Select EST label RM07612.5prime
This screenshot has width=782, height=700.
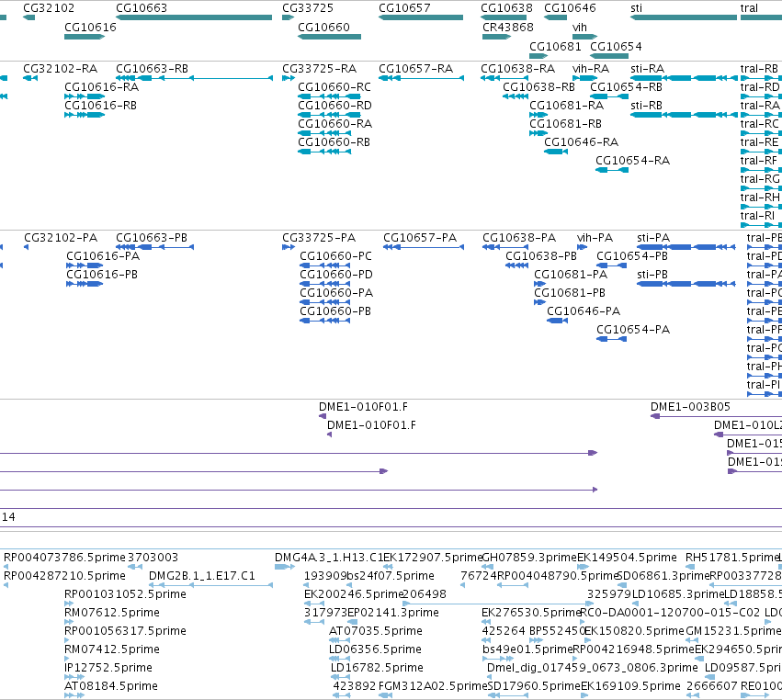tap(112, 613)
